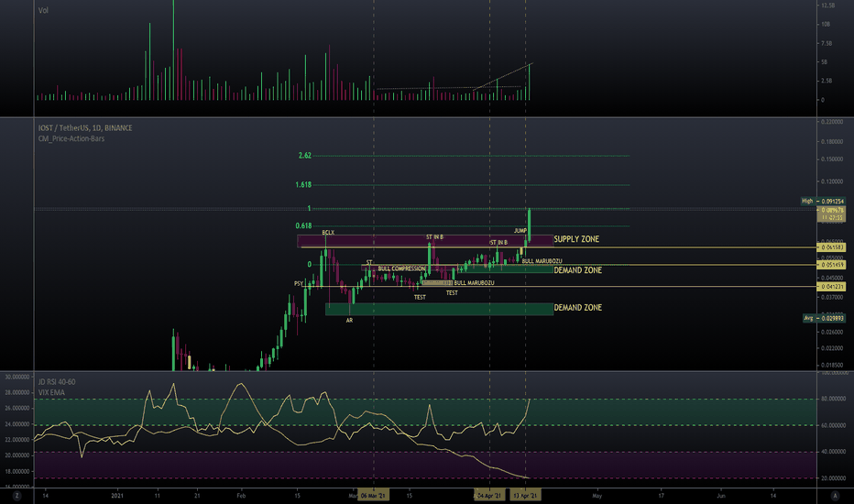Image resolution: width=854 pixels, height=504 pixels.
Task: Select the 1.618 Fibonacci level label
Action: pyautogui.click(x=303, y=185)
